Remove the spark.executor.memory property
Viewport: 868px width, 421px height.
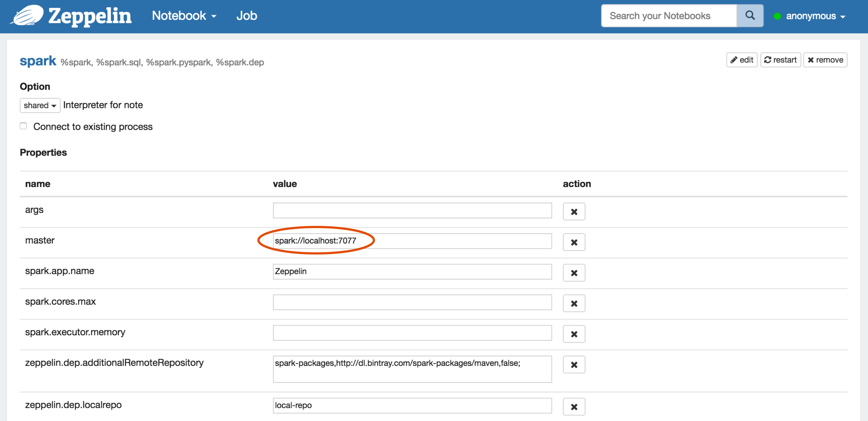coord(574,334)
